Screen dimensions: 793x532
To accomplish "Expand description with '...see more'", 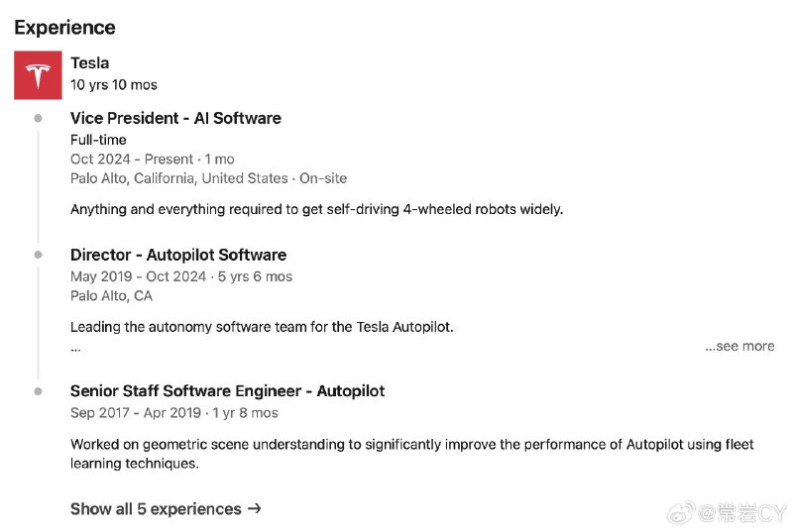I will click(x=739, y=346).
